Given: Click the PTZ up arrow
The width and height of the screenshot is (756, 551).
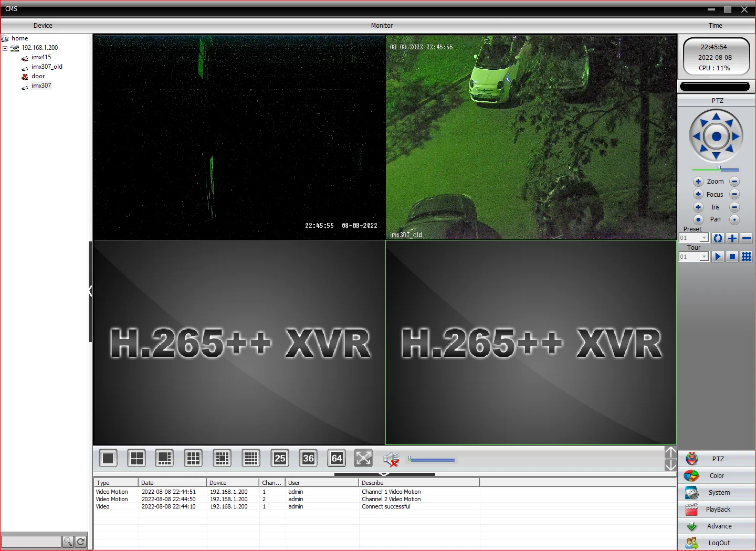Looking at the screenshot, I should [716, 116].
